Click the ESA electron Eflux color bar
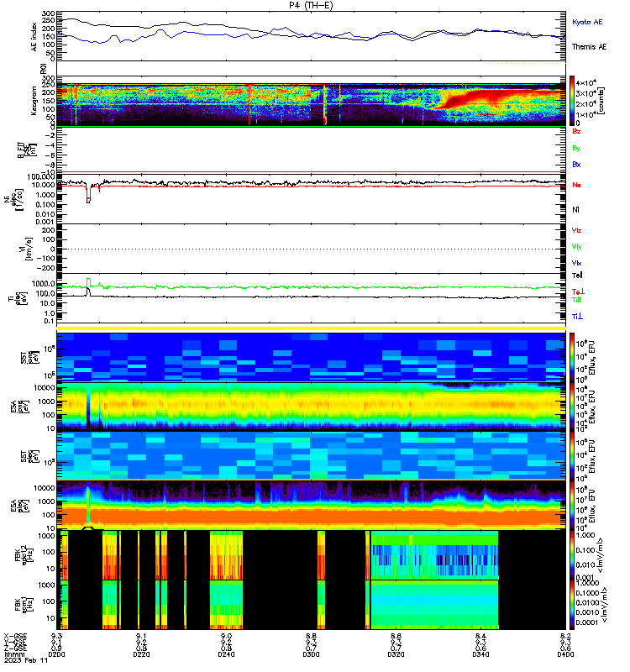630x672 pixels. click(x=572, y=505)
